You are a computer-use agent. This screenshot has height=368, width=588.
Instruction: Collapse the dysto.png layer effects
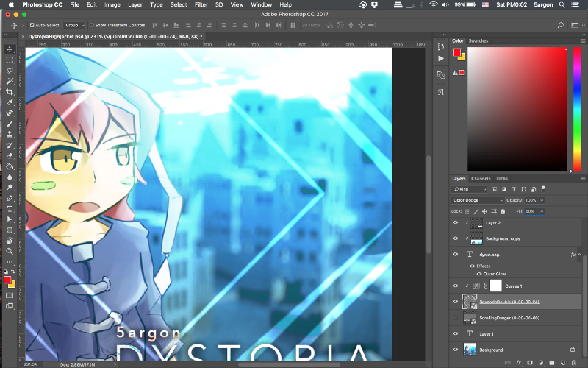tap(579, 254)
